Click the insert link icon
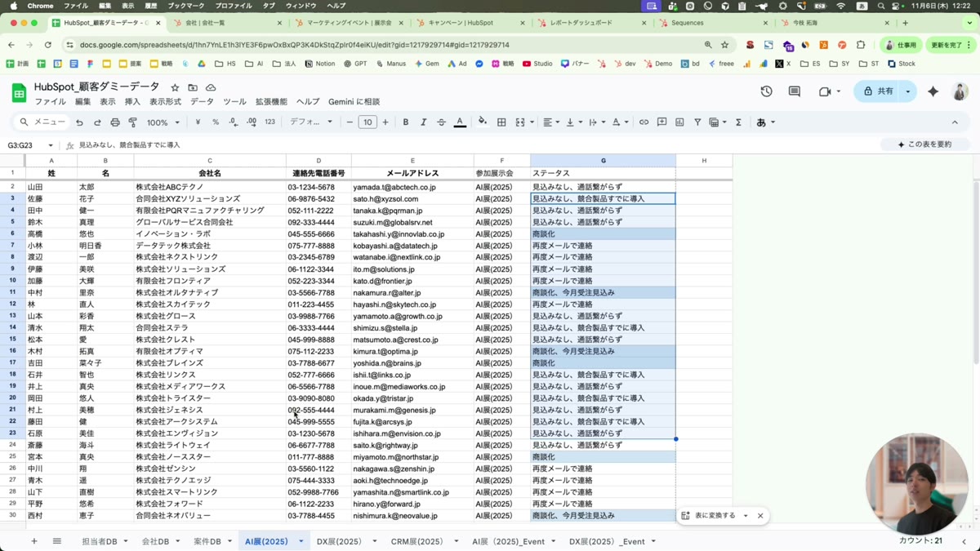The height and width of the screenshot is (551, 980). (x=644, y=122)
